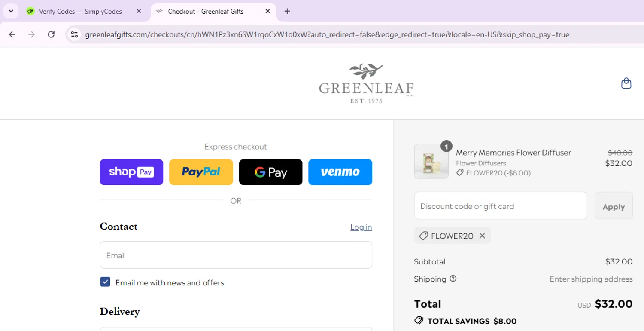Click the Log in link
The height and width of the screenshot is (331, 644).
(x=361, y=227)
